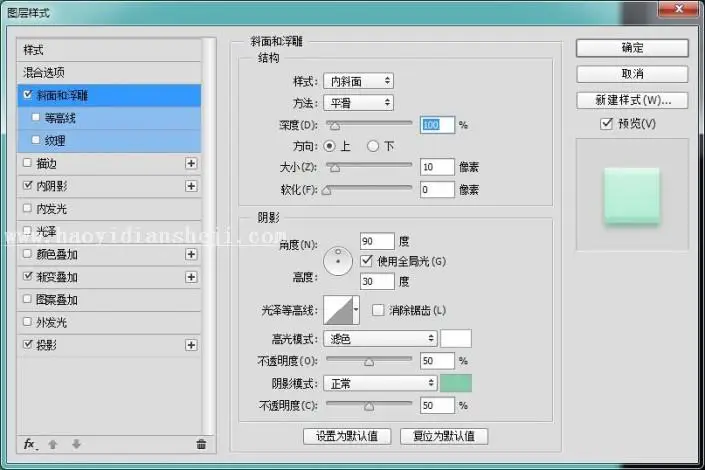This screenshot has width=705, height=470.
Task: Close the 图层样式 dialog window
Action: (x=679, y=8)
